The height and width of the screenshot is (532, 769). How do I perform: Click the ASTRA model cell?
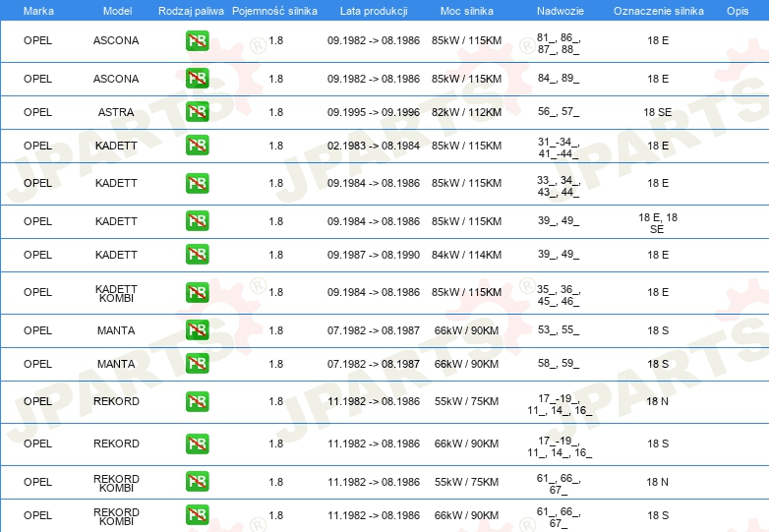coord(116,112)
